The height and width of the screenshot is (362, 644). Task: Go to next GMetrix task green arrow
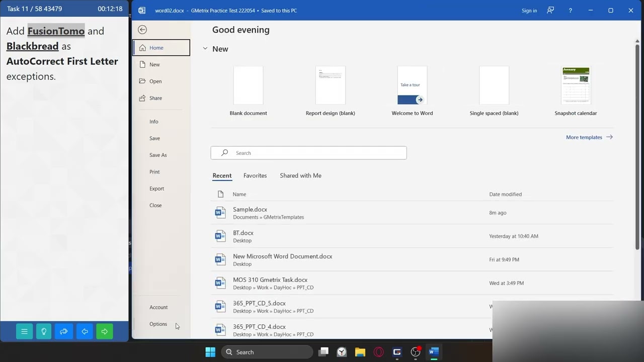tap(105, 331)
